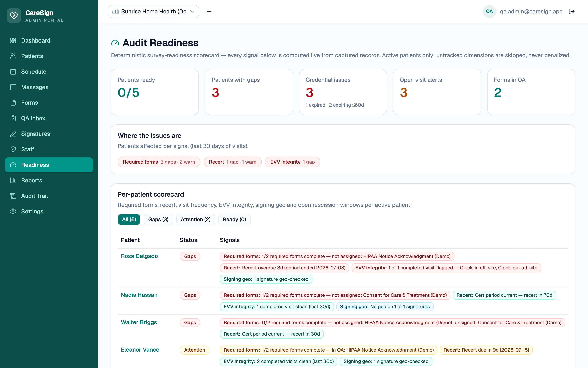Click the EVV integrity 1 gap chip
The width and height of the screenshot is (588, 368).
(292, 162)
